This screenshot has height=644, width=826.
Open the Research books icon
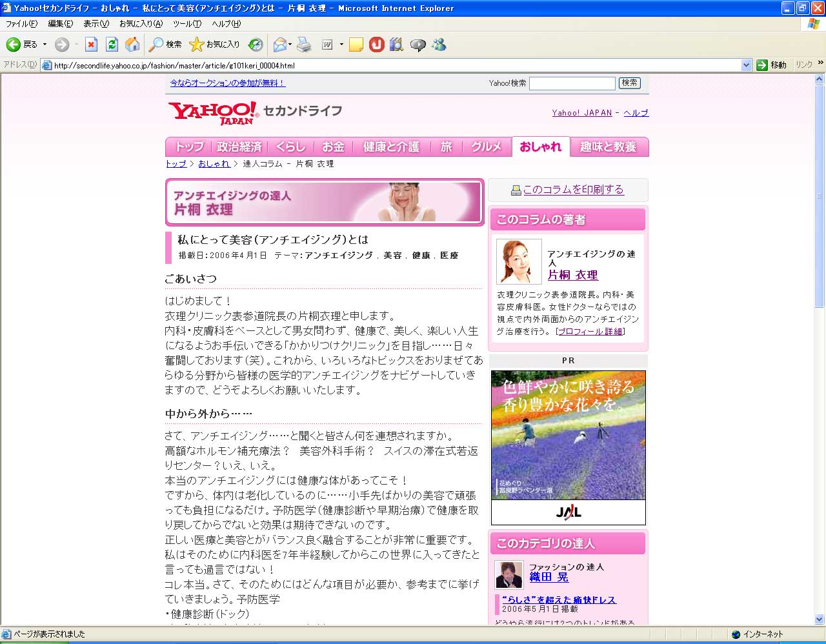[x=397, y=45]
